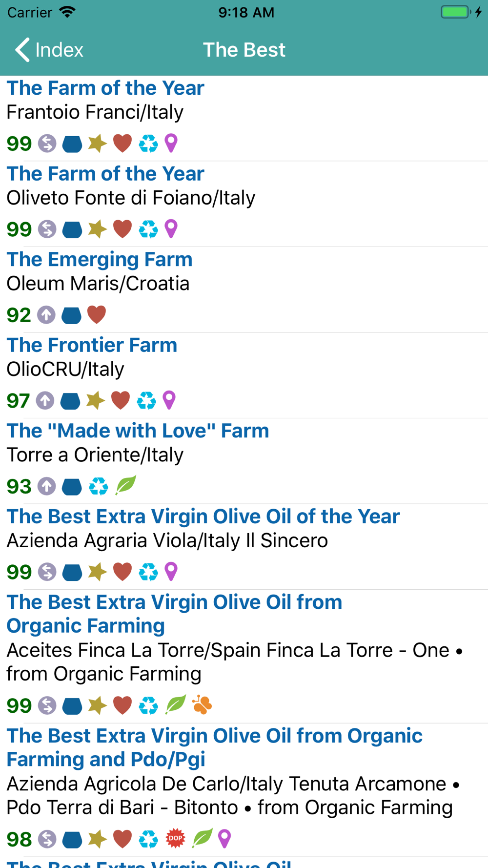Tap the blue recycle icon for Oliveto Fonte di Foiano
Screen dimensions: 488x868
[148, 229]
